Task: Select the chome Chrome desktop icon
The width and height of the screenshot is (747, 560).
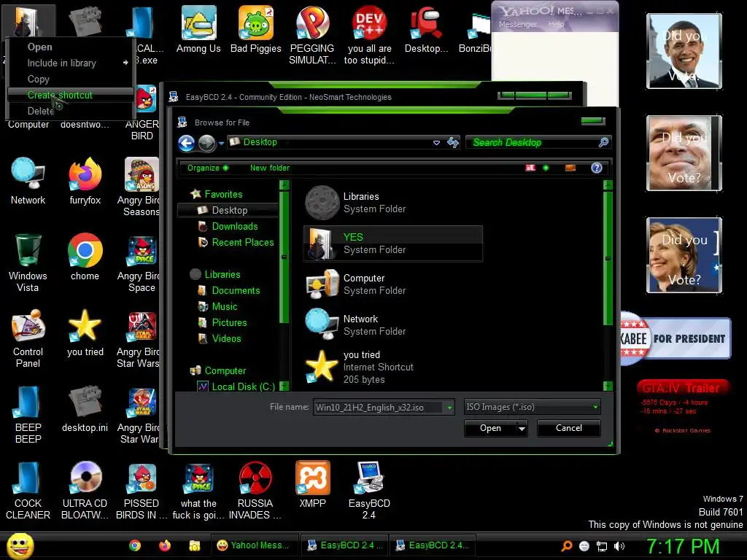Action: click(85, 257)
